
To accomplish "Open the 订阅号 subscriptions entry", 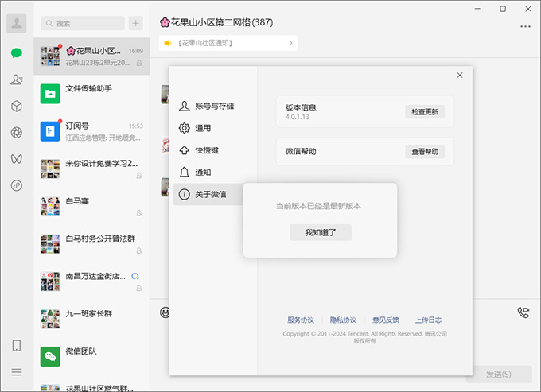I will click(x=91, y=131).
